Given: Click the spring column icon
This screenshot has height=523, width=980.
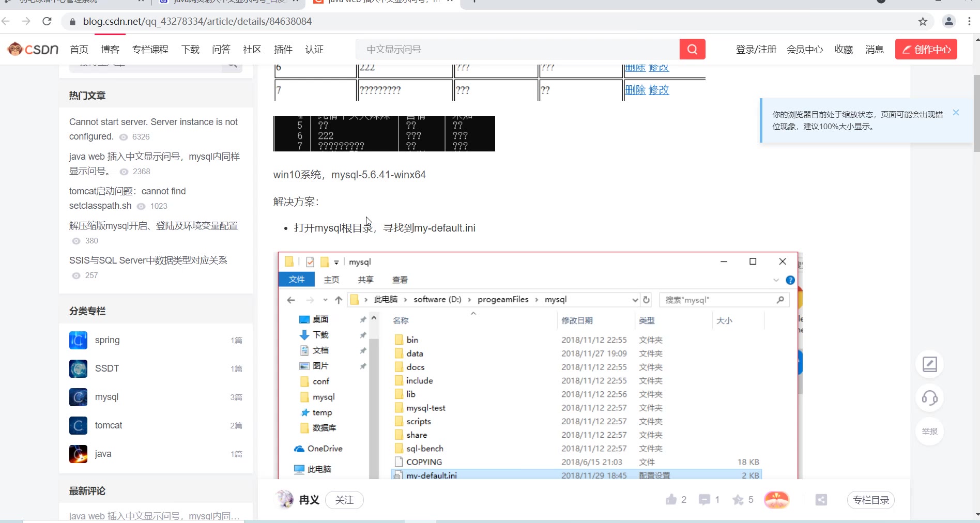Looking at the screenshot, I should 78,340.
